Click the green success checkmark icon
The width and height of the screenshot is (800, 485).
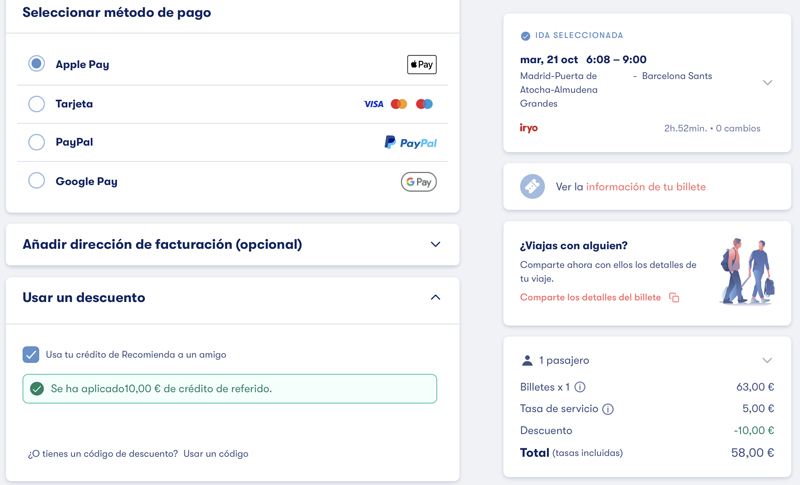tap(37, 389)
